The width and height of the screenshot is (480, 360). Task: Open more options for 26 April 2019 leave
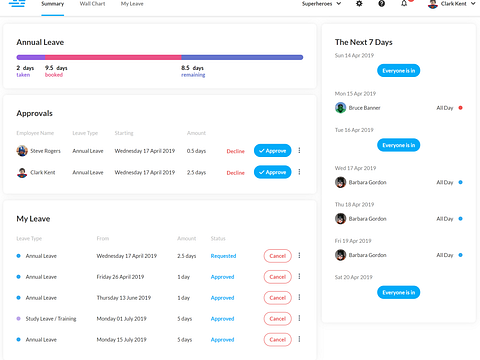[x=299, y=276]
